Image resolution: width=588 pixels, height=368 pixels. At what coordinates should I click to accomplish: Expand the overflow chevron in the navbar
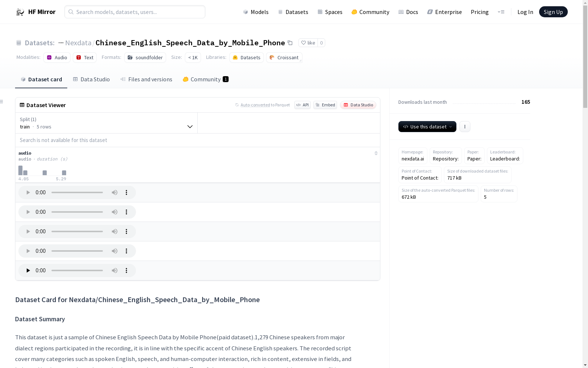pyautogui.click(x=501, y=12)
